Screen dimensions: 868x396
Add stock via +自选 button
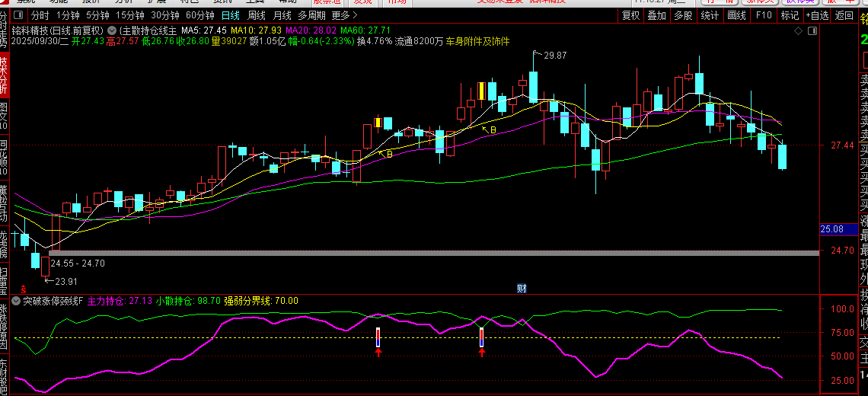816,15
